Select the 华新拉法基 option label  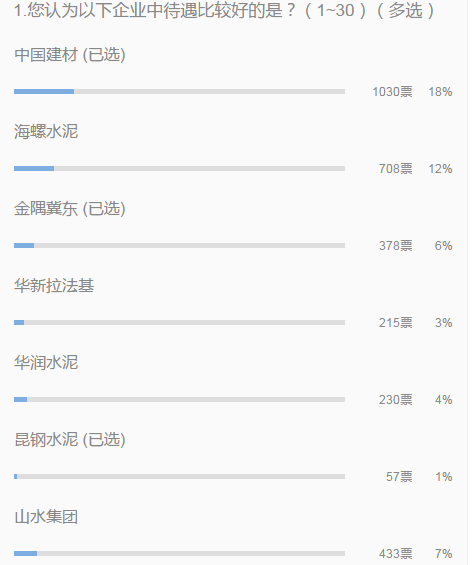(54, 285)
